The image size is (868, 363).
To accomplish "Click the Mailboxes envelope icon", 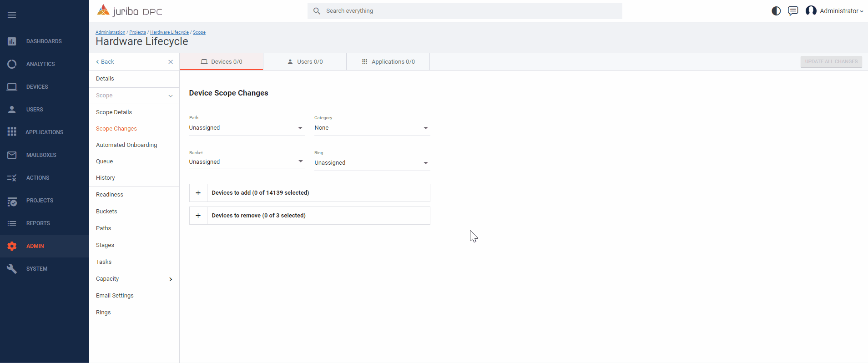I will (12, 155).
